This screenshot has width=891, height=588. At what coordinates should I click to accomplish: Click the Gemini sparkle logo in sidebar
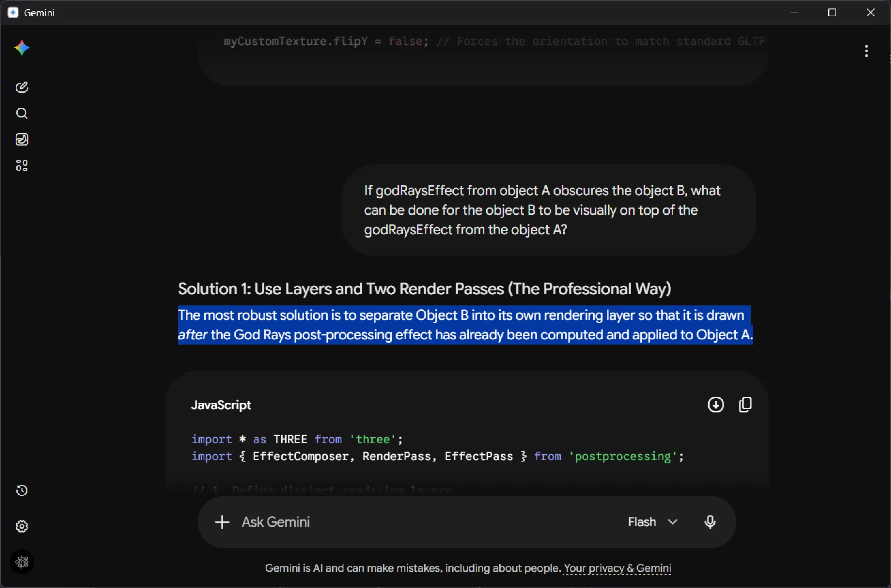click(x=22, y=48)
